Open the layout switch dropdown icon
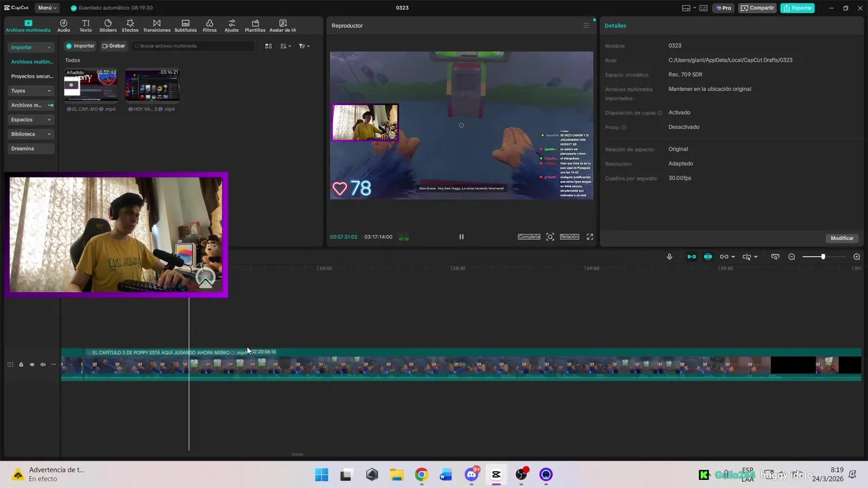The image size is (868, 488). (x=688, y=8)
